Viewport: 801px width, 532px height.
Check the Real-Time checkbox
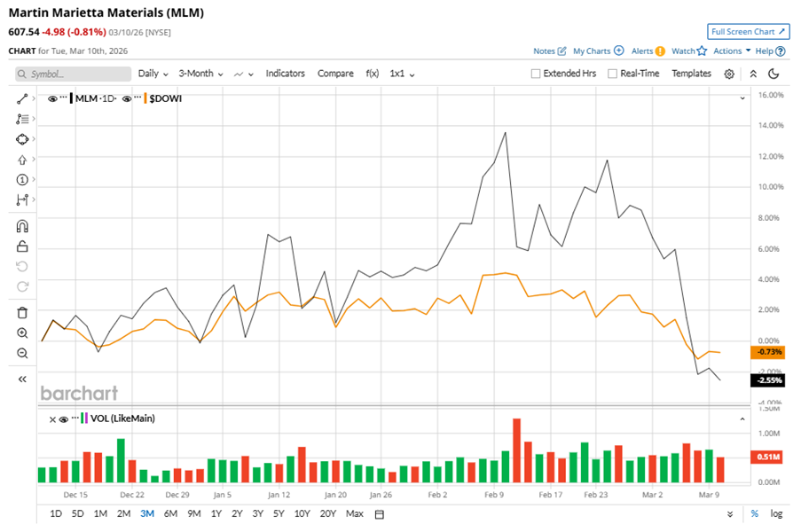coord(612,74)
